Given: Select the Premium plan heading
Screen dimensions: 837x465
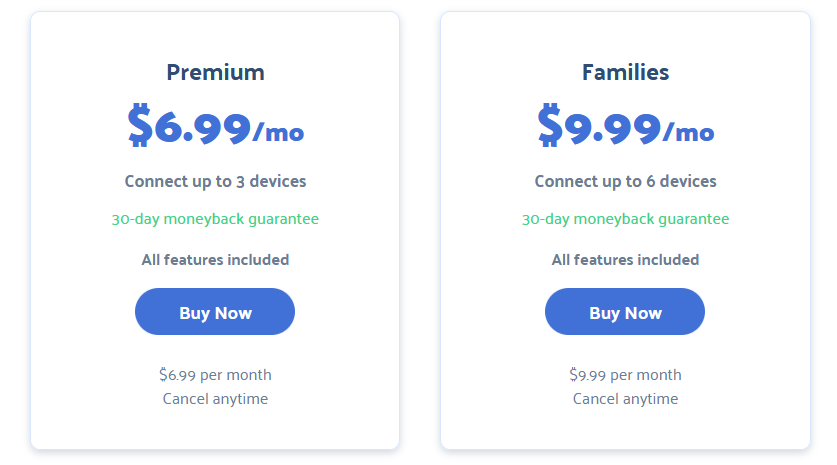Looking at the screenshot, I should pos(215,73).
